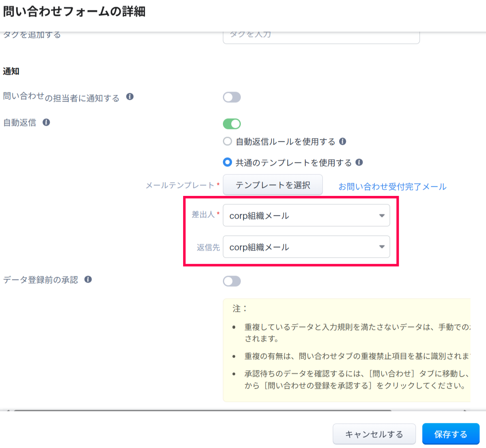Open the 返信先 reply-to dropdown
486x448 pixels.
click(x=306, y=247)
